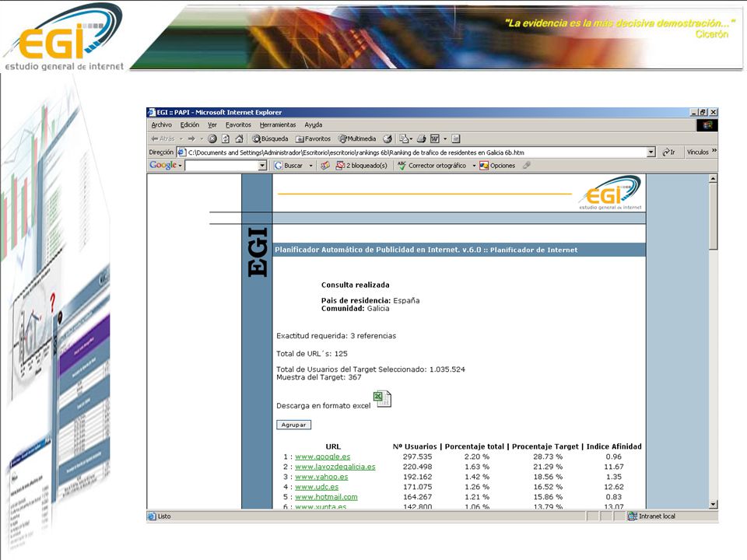
Task: Open the www.yahoo.es link
Action: click(321, 477)
